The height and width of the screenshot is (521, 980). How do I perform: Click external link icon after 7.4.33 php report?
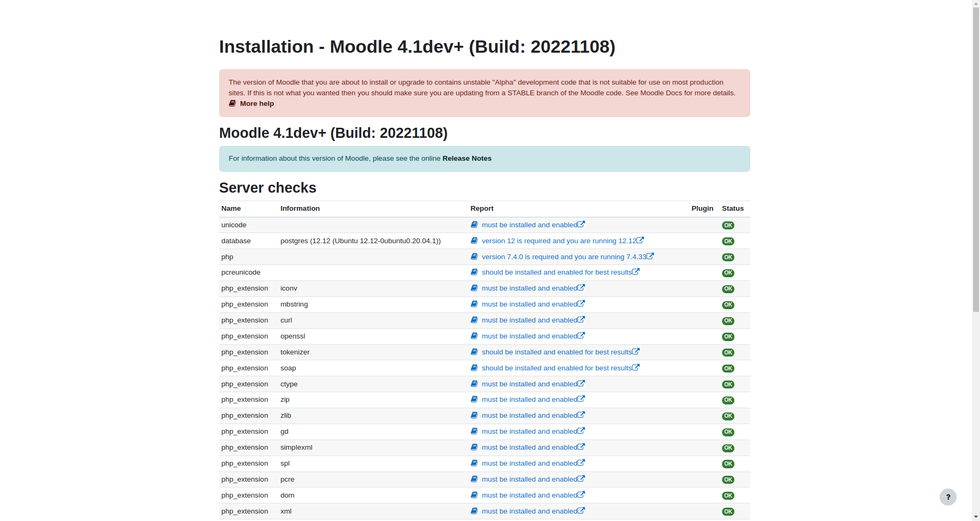tap(650, 256)
